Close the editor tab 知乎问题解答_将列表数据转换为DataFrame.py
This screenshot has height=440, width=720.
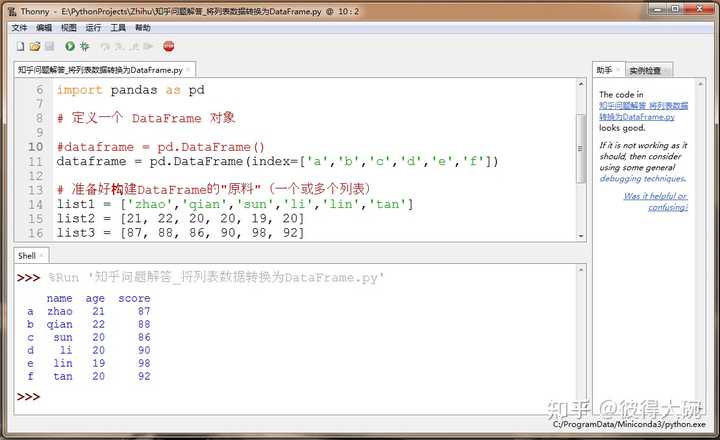click(188, 70)
